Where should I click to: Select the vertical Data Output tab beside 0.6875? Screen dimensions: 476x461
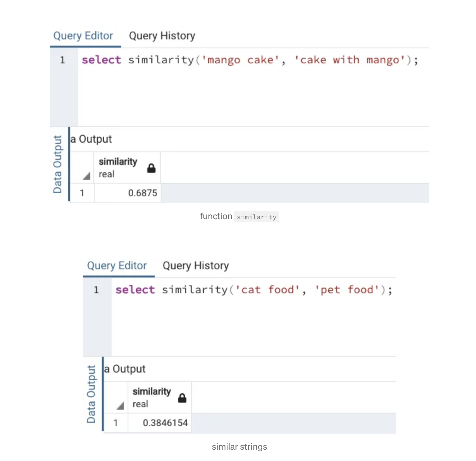(58, 164)
